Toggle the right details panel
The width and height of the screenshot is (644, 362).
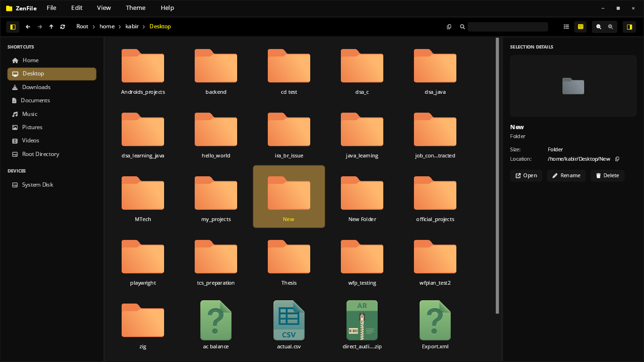pyautogui.click(x=629, y=27)
